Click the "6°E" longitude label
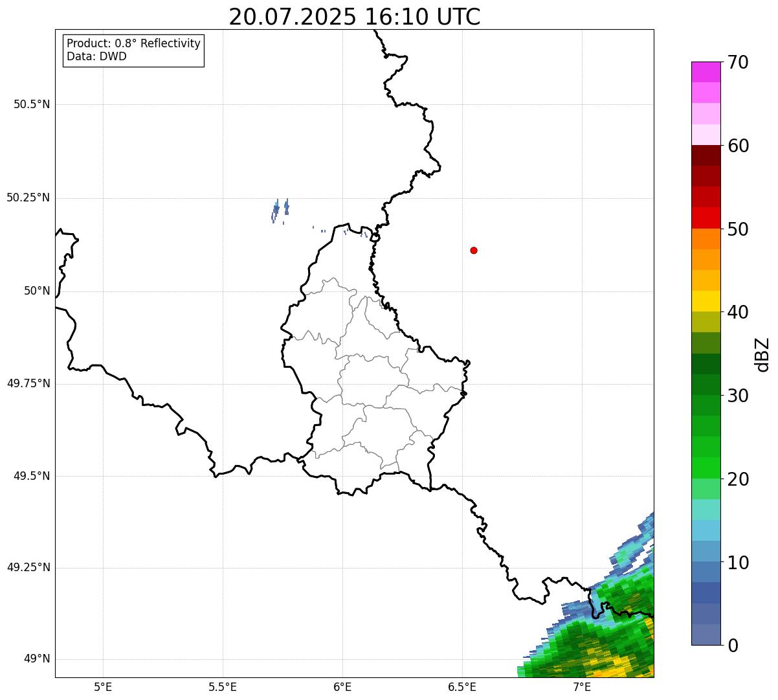This screenshot has height=700, width=778. coord(342,686)
